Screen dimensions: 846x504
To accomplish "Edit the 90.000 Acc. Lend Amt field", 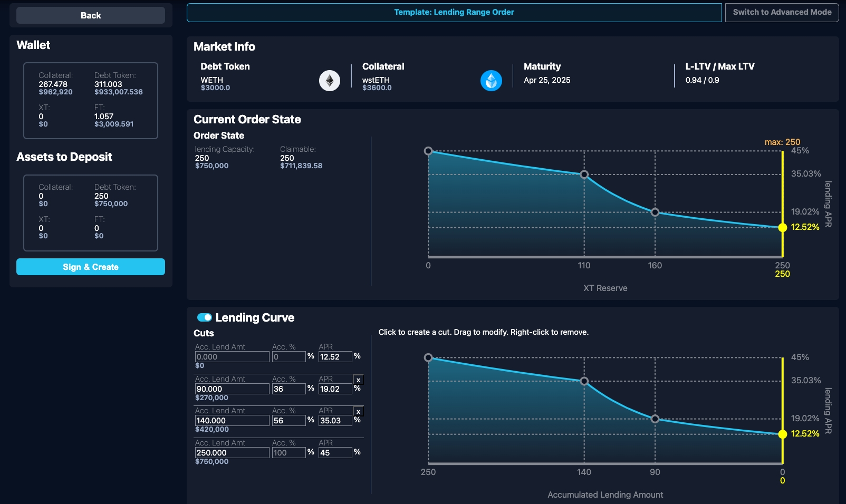I will 232,389.
